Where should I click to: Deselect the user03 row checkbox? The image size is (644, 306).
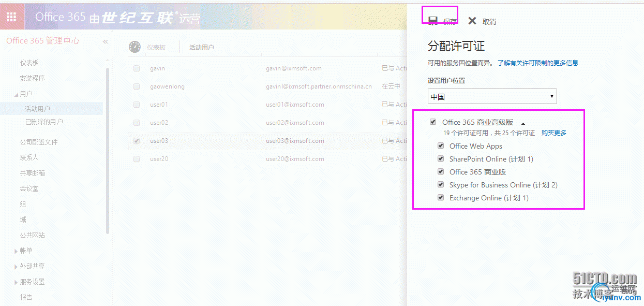[137, 141]
